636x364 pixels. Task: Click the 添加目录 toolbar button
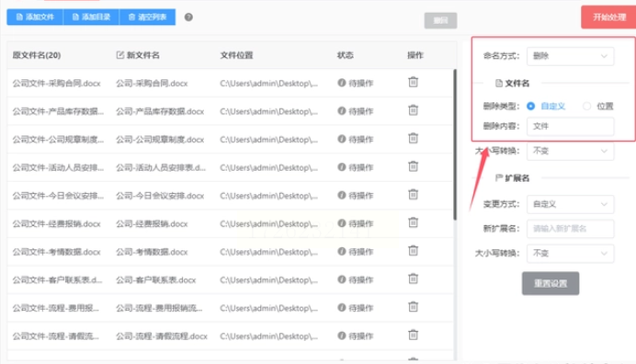click(91, 17)
